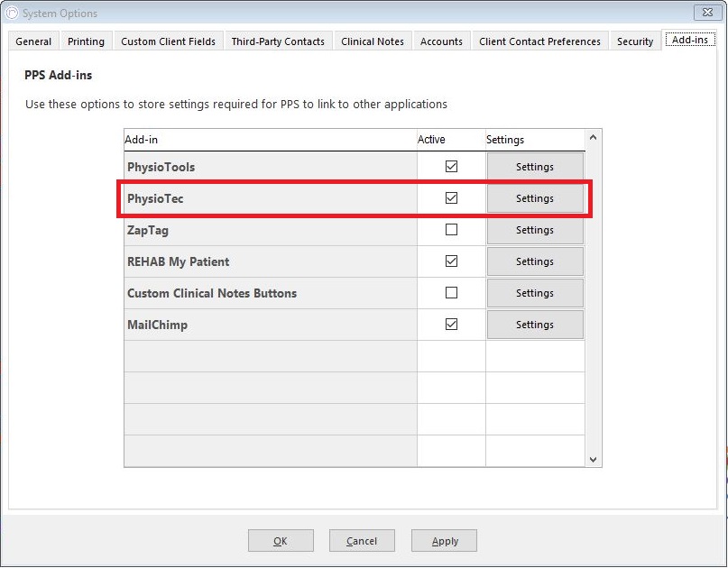Screen dimensions: 728x568
Task: Select the Third-Party Contacts tab
Action: pyautogui.click(x=278, y=41)
